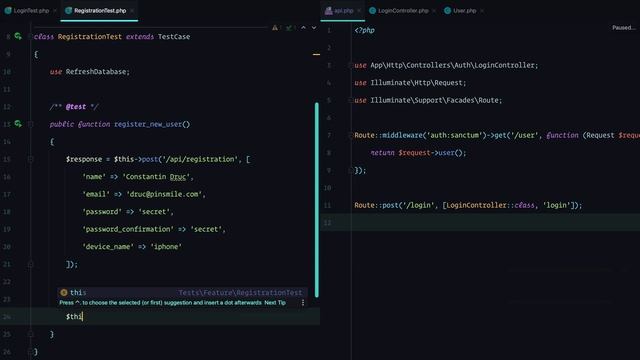Close the User.php tab
Screen dimensions: 640x360
point(482,11)
